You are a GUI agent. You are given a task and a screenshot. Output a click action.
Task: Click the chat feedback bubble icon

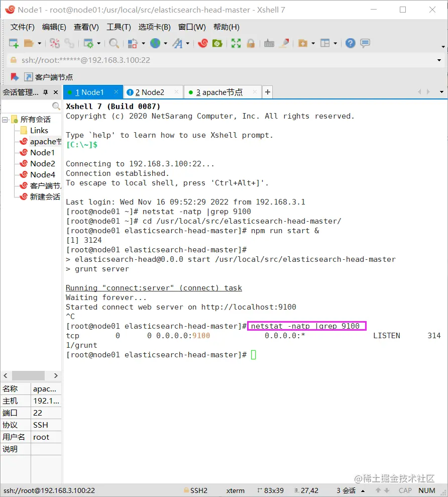pyautogui.click(x=365, y=43)
